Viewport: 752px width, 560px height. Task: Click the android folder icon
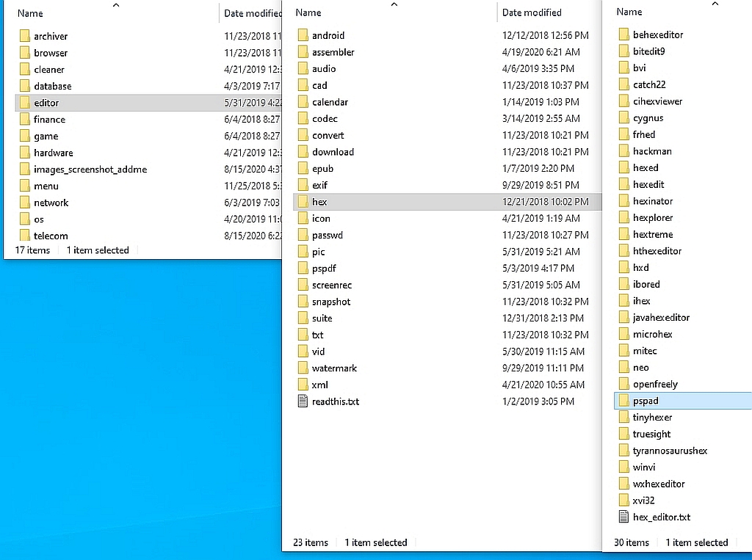[x=303, y=35]
